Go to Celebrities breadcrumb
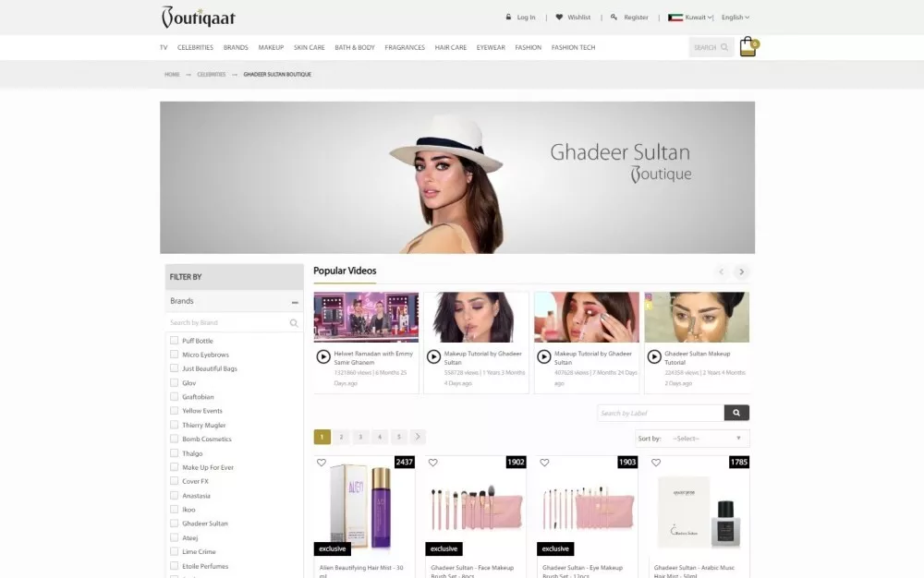The height and width of the screenshot is (578, 924). (211, 75)
